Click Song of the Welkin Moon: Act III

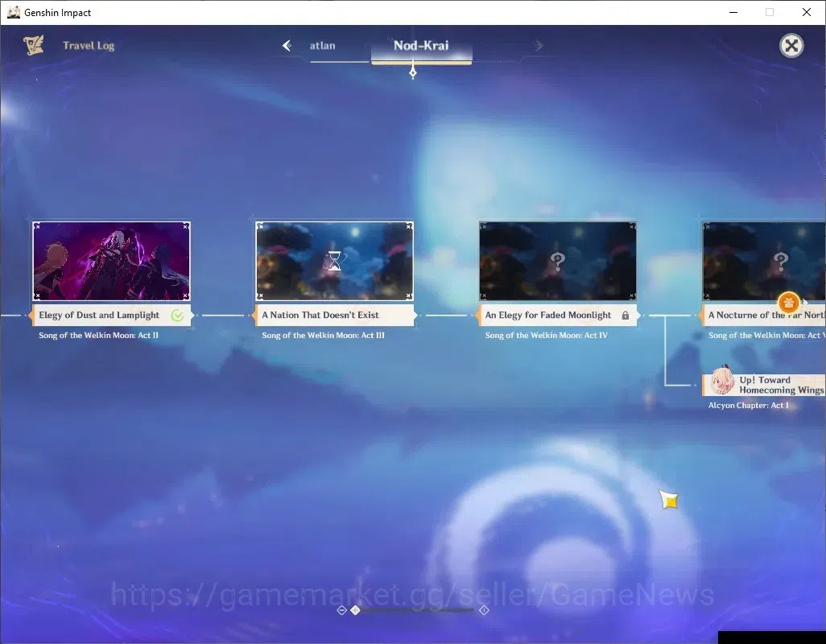(323, 336)
